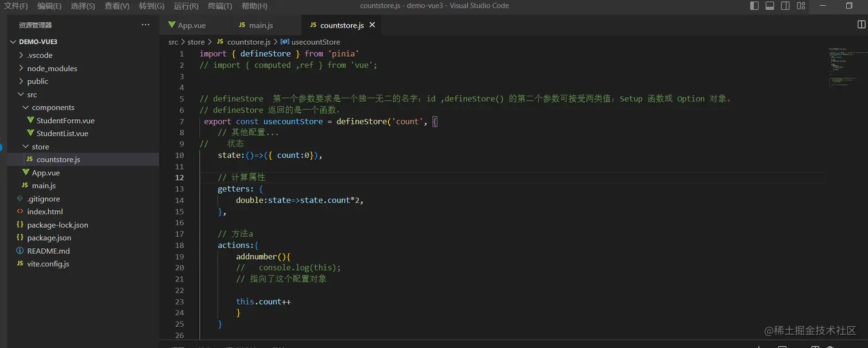Open 转到(G) menu
This screenshot has width=868, height=348.
152,6
